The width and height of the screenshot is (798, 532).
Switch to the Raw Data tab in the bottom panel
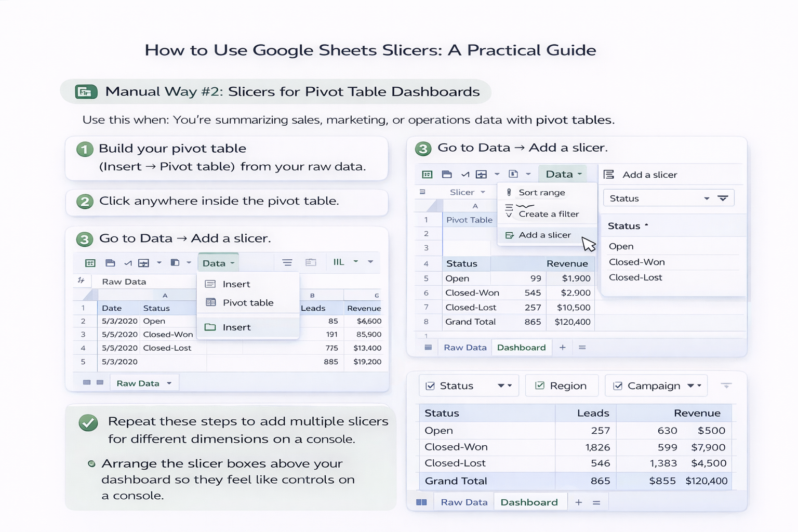coord(464,502)
